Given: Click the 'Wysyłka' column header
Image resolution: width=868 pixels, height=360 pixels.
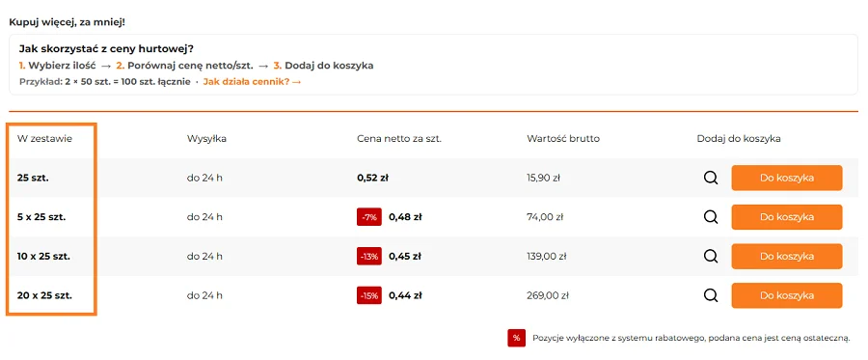Looking at the screenshot, I should 206,138.
